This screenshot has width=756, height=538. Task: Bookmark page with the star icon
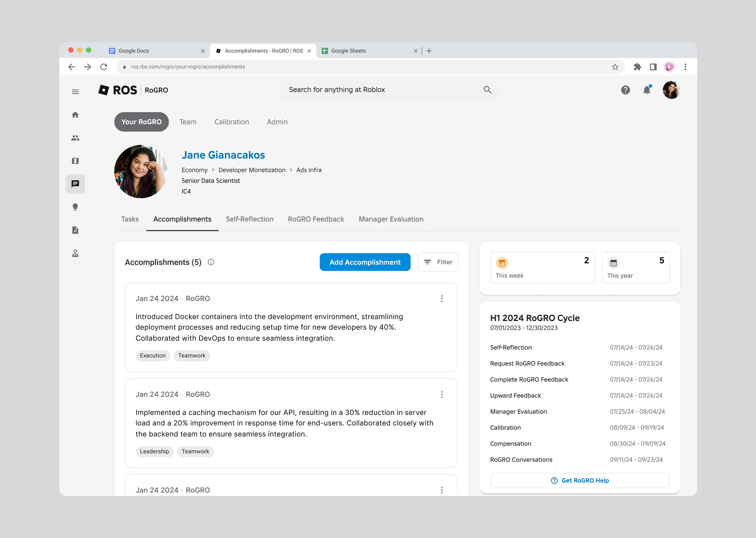[x=615, y=67]
